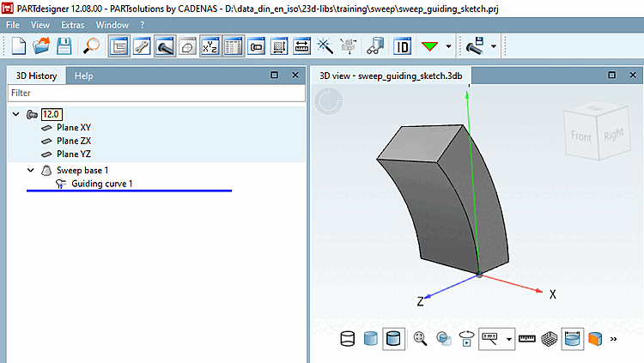
Task: Open the Extras menu
Action: pos(73,25)
